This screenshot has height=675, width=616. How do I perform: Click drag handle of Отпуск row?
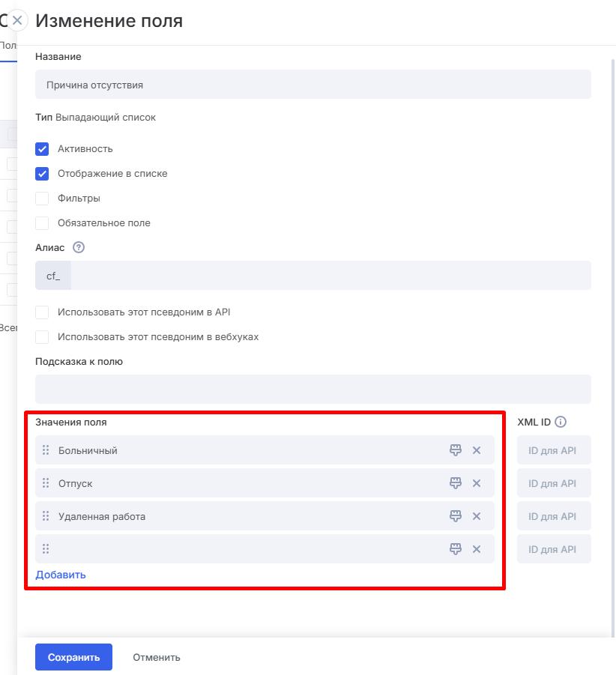click(x=46, y=483)
